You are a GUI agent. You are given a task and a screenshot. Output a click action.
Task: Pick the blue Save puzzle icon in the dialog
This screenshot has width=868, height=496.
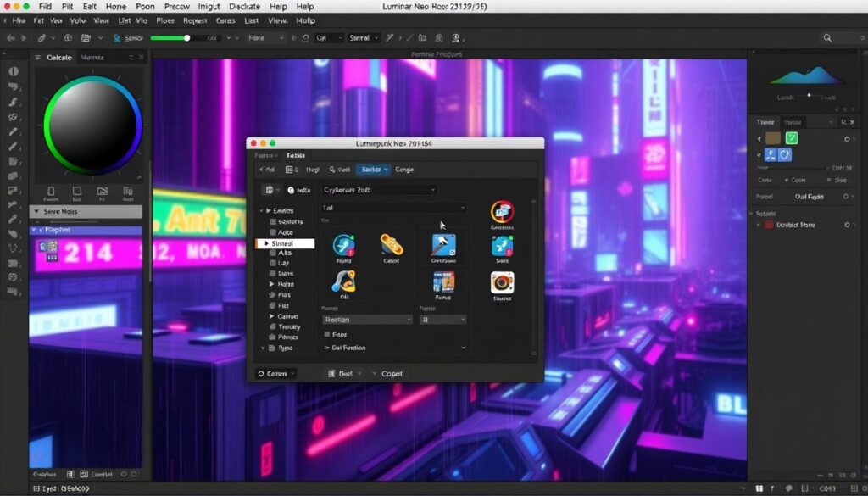(x=502, y=246)
